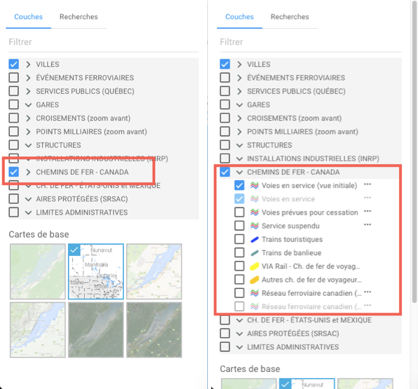
Task: Open the options menu for Service suspendu
Action: [367, 225]
